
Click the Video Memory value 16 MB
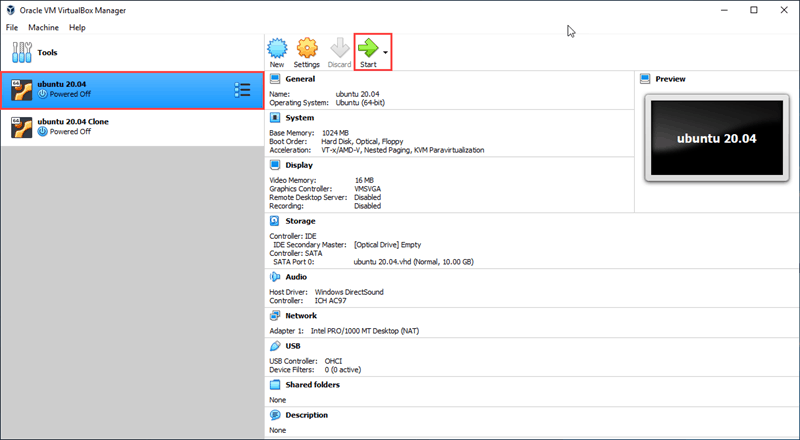point(364,180)
